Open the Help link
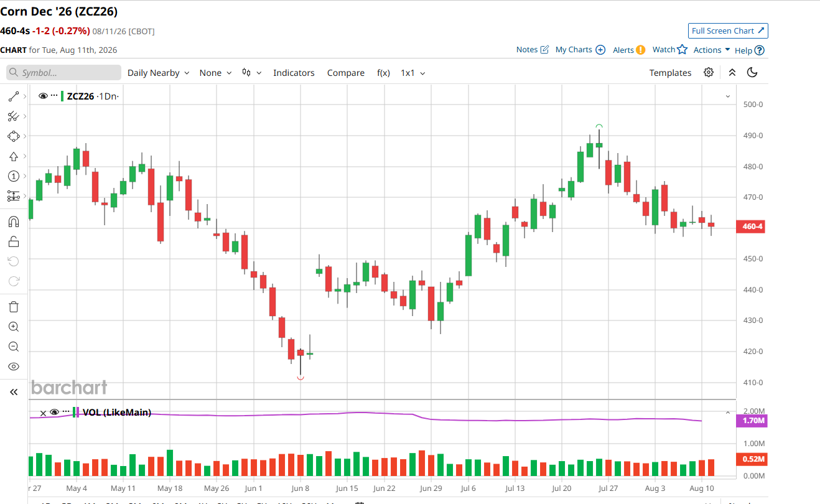Image resolution: width=820 pixels, height=504 pixels. 750,50
